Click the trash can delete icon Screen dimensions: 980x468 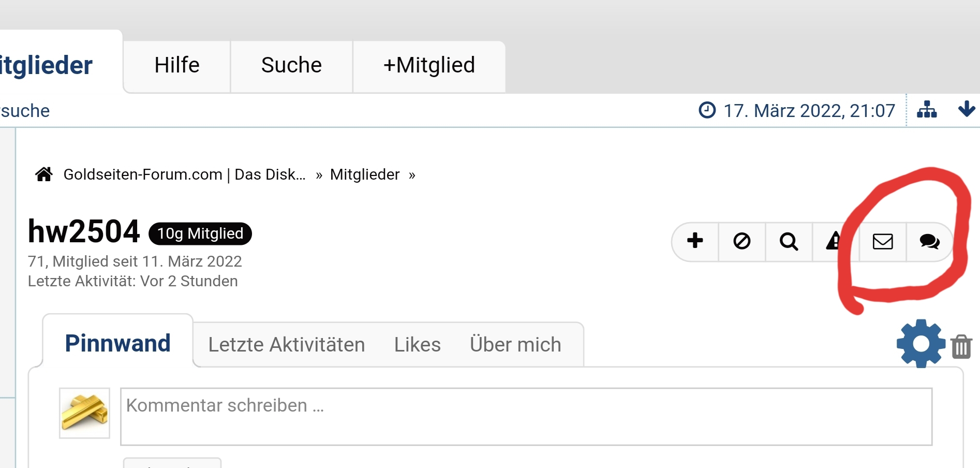tap(961, 346)
